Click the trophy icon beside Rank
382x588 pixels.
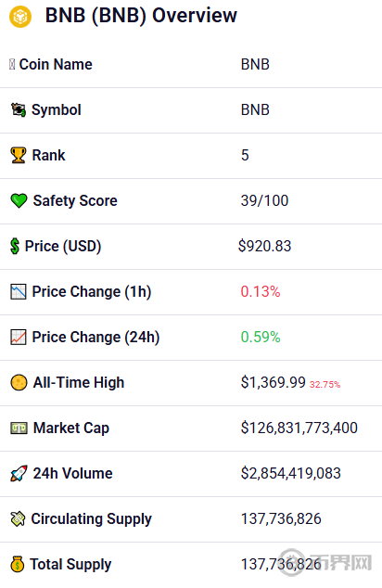[x=18, y=155]
